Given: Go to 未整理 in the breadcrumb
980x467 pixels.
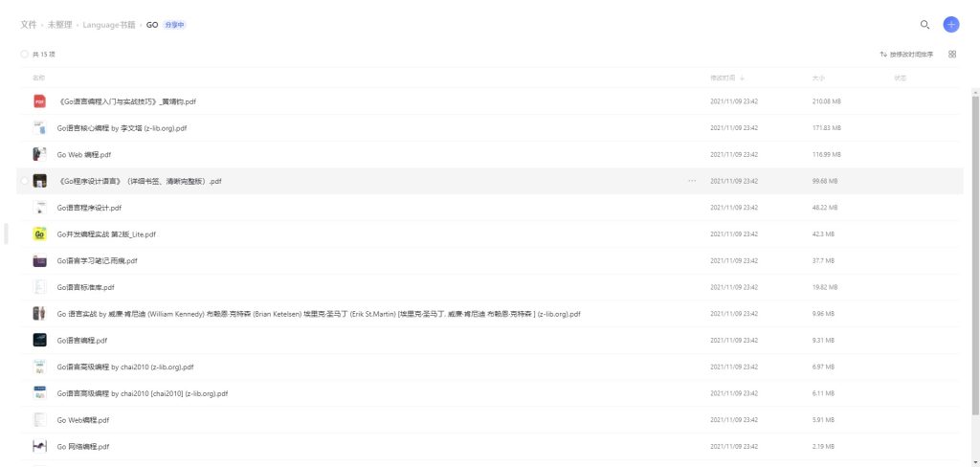Looking at the screenshot, I should pos(60,25).
